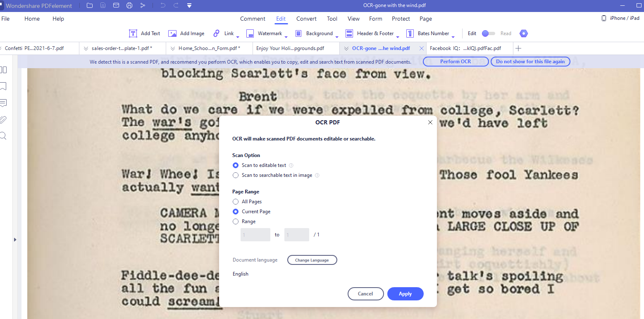
Task: Open the quick access customize arrow
Action: [x=189, y=6]
